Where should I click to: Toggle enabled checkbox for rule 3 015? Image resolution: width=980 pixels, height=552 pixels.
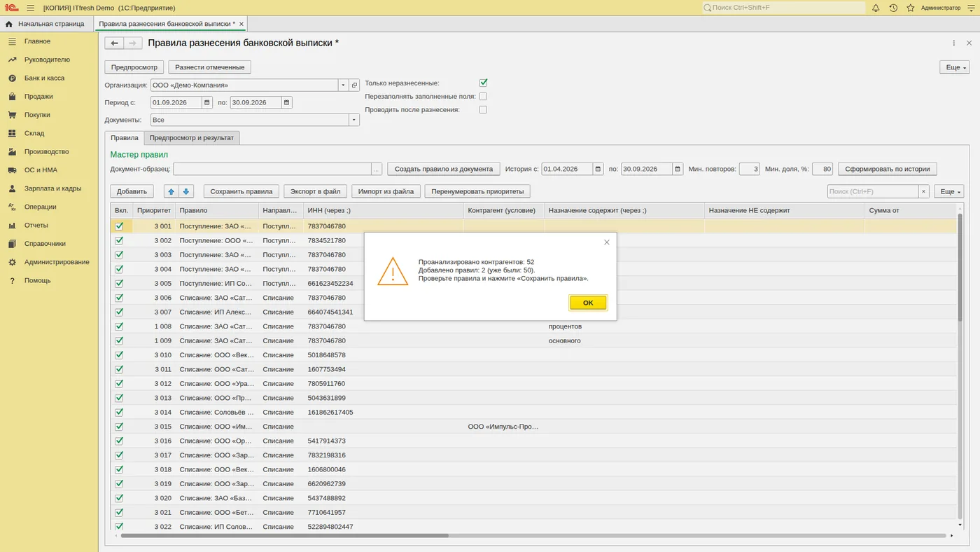[119, 426]
